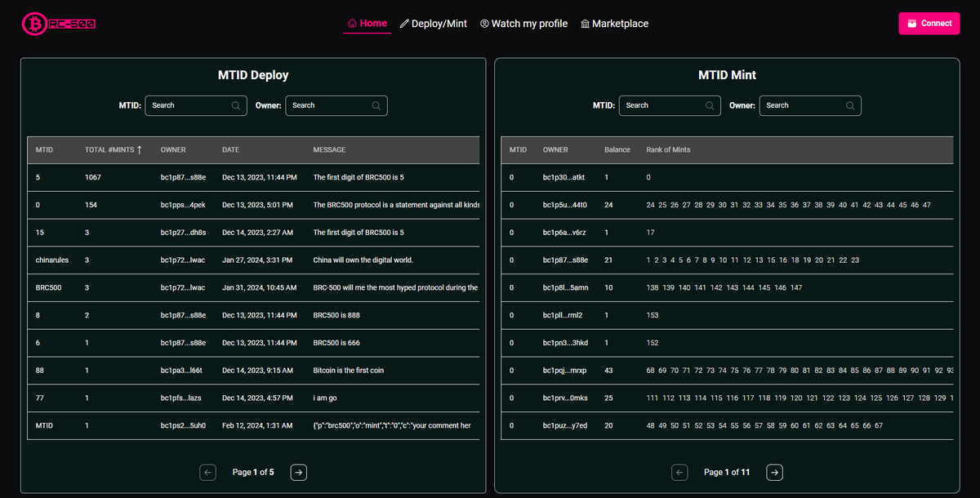The width and height of the screenshot is (980, 498).
Task: Click magnifier icon in Mint Owner search
Action: [850, 105]
